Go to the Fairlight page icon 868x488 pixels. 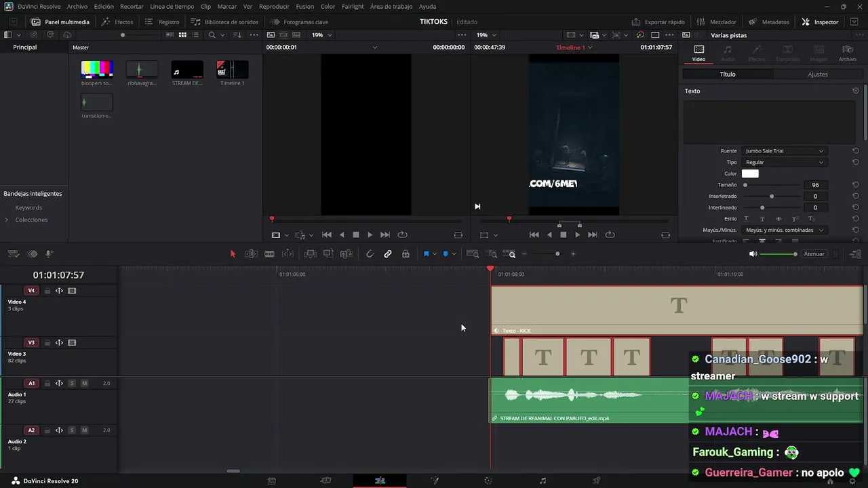click(x=542, y=481)
